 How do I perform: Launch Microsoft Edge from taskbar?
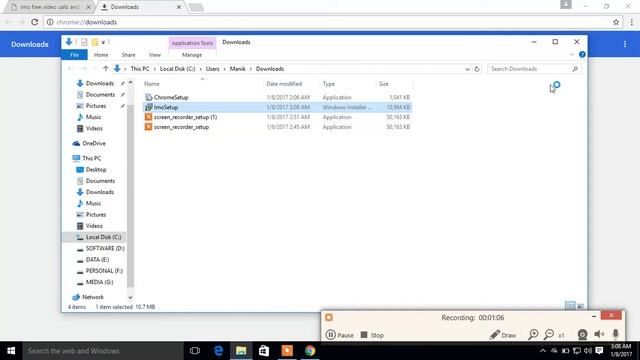(218, 351)
